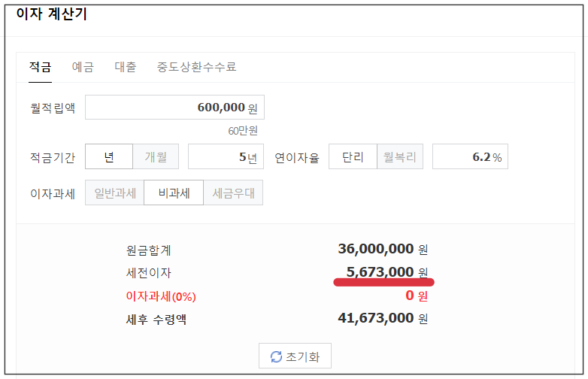Viewport: 588px width, 379px height.
Task: Select 월복리 interest type
Action: 400,156
